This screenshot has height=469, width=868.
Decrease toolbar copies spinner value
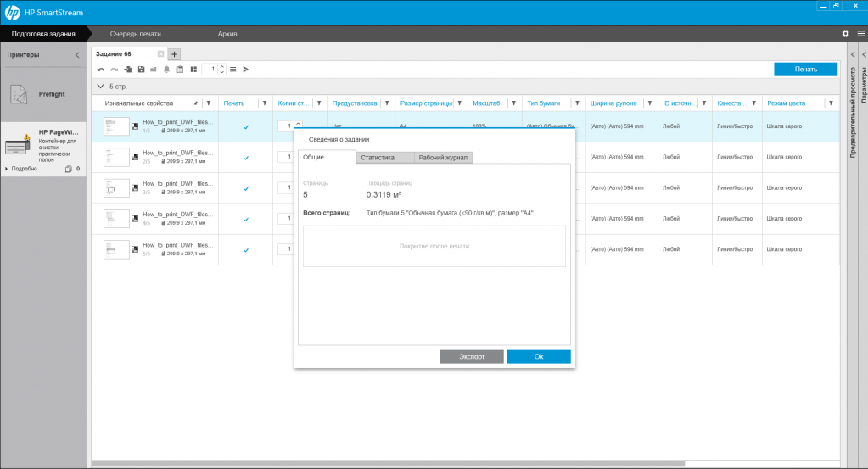pyautogui.click(x=222, y=72)
